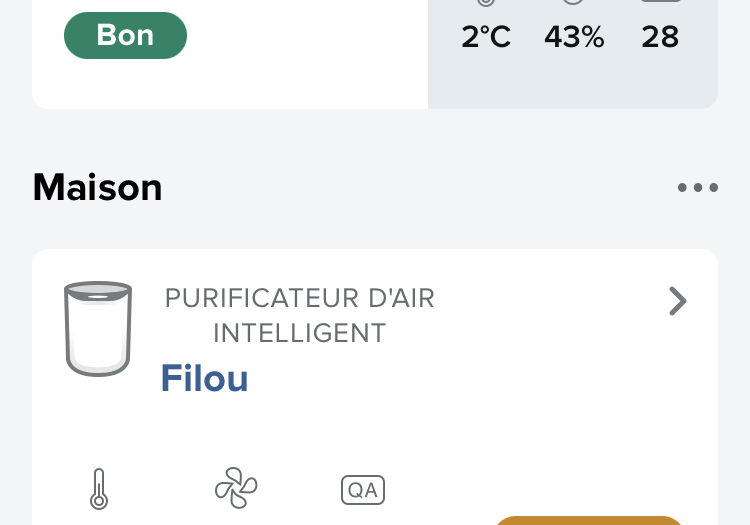Tap the outdoor air index value 28
This screenshot has width=750, height=525.
[660, 37]
